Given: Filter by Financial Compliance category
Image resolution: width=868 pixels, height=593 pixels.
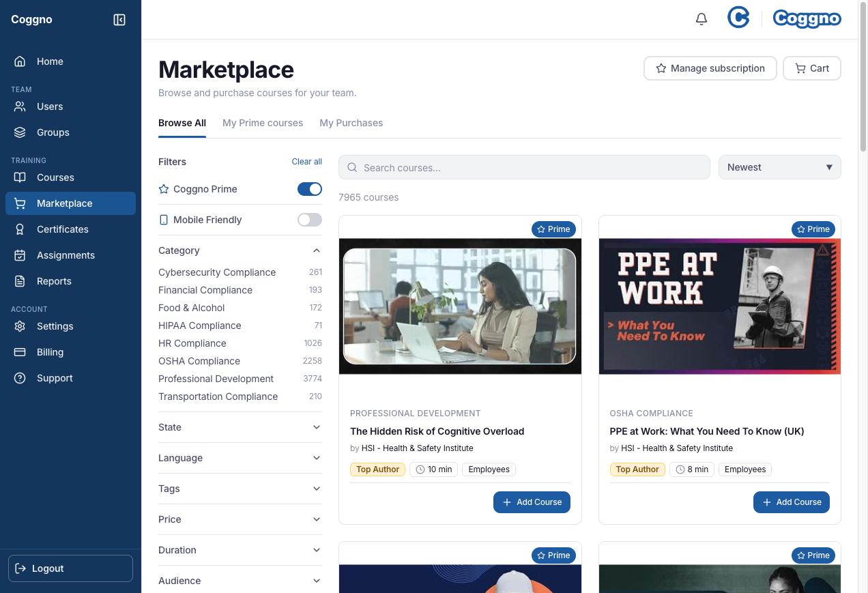Looking at the screenshot, I should (240, 290).
